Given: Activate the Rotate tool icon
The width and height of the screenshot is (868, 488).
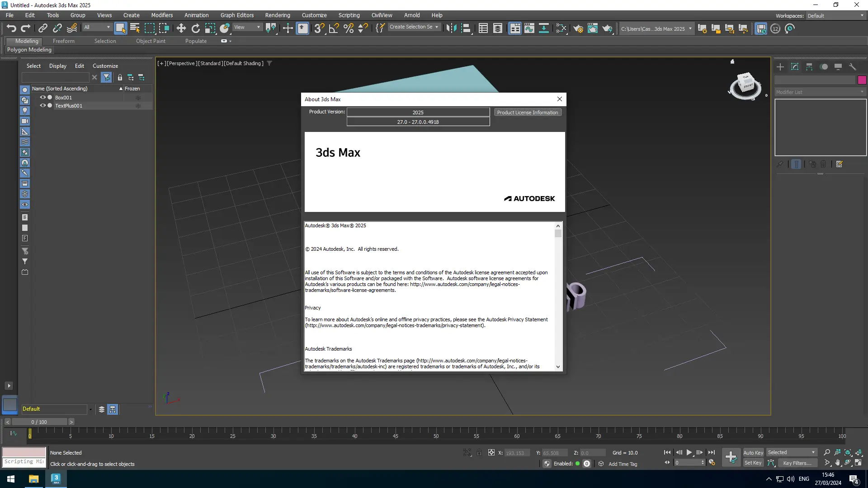Looking at the screenshot, I should point(195,28).
